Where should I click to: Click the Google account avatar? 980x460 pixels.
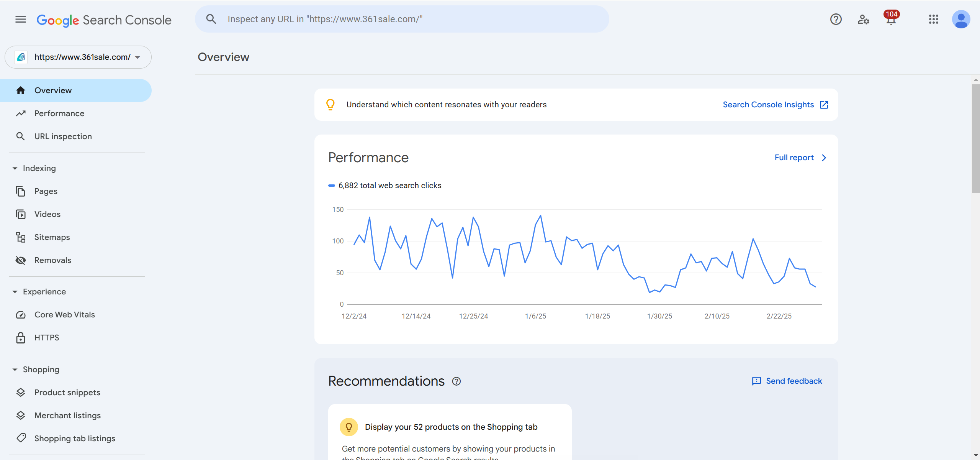point(960,19)
